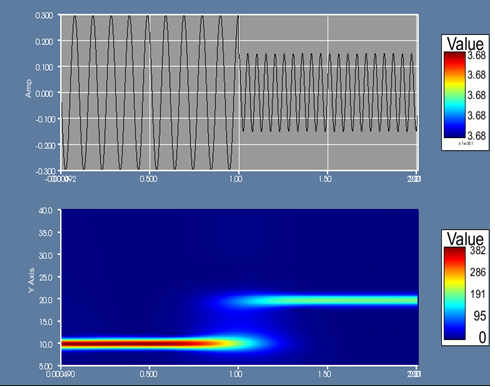
Task: Click the 0.500 time tick under the spectrogram
Action: [x=148, y=374]
